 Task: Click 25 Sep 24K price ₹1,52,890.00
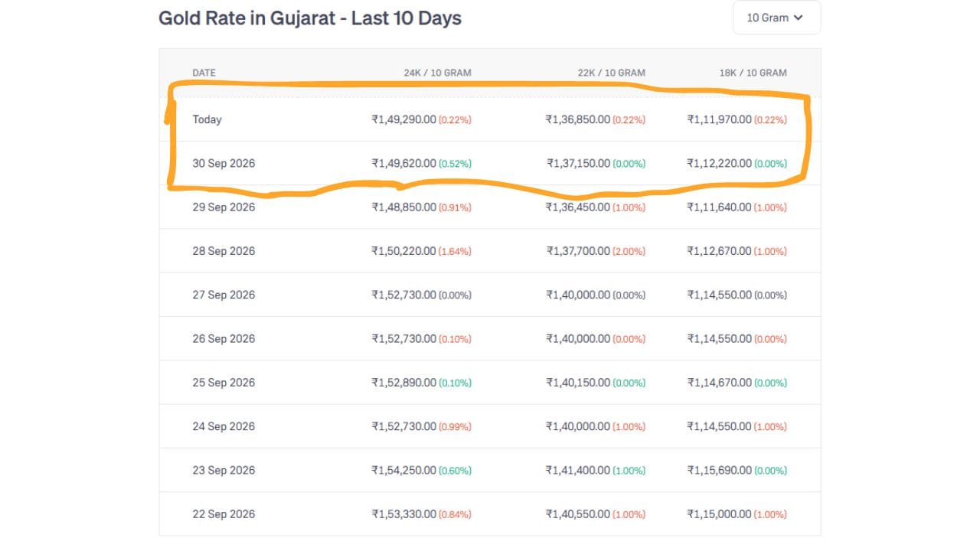point(403,383)
